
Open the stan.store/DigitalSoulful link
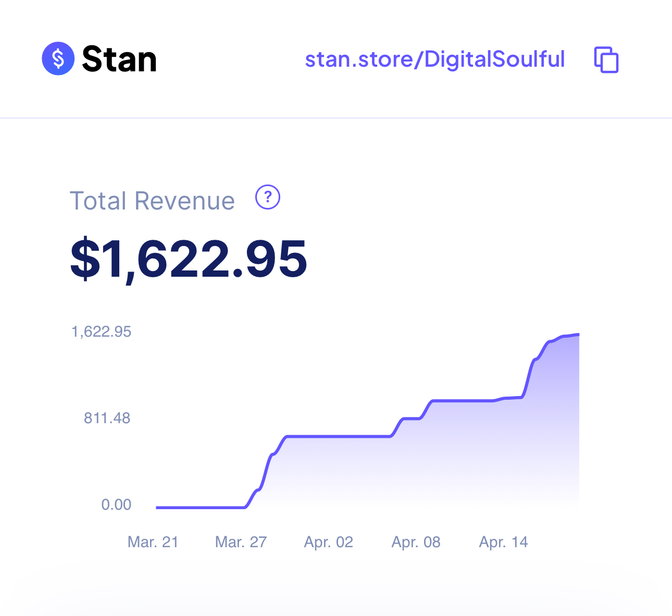click(434, 59)
